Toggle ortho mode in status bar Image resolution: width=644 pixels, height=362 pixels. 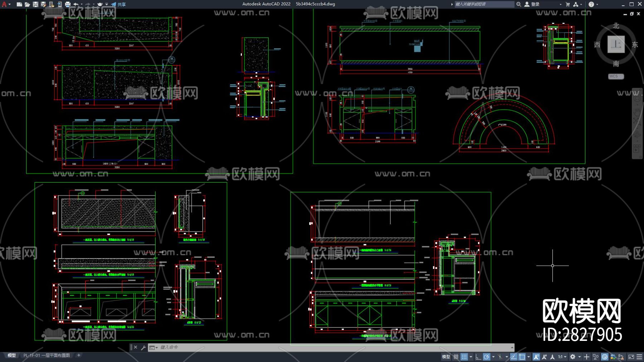click(x=478, y=357)
